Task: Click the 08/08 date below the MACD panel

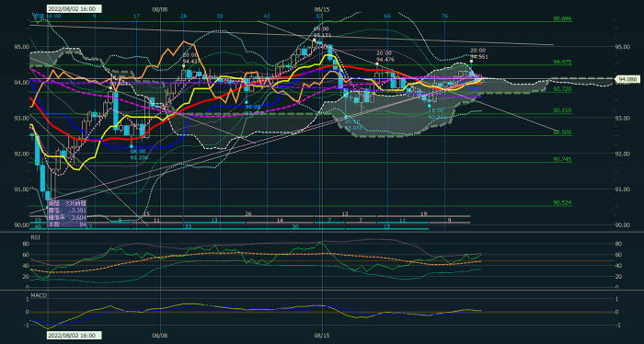Action: [x=161, y=336]
